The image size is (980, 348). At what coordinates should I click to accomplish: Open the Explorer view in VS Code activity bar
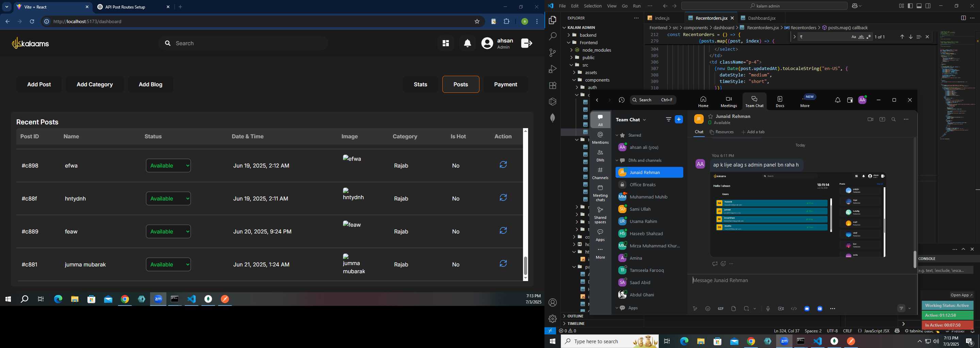coord(553,20)
